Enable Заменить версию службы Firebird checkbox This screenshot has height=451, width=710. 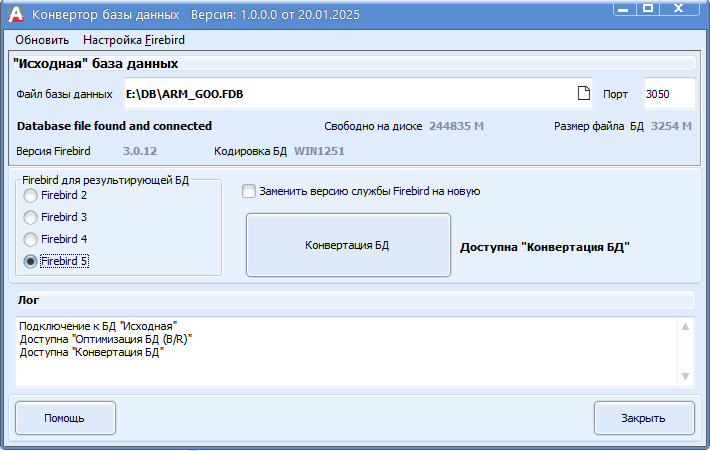coord(249,191)
